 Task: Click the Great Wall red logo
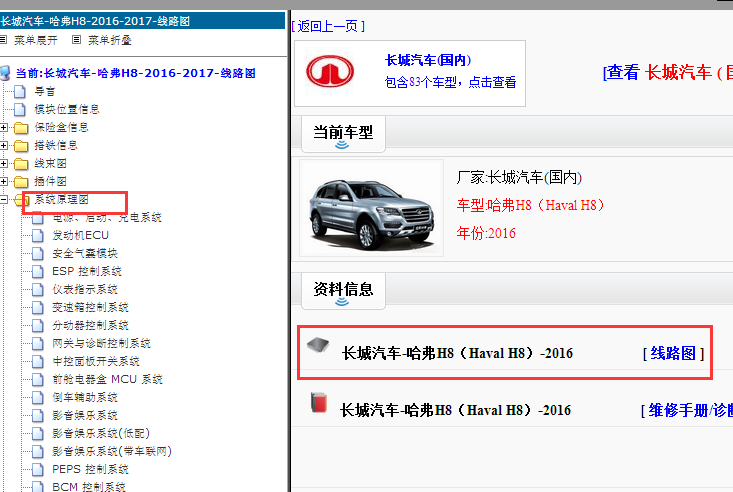330,72
